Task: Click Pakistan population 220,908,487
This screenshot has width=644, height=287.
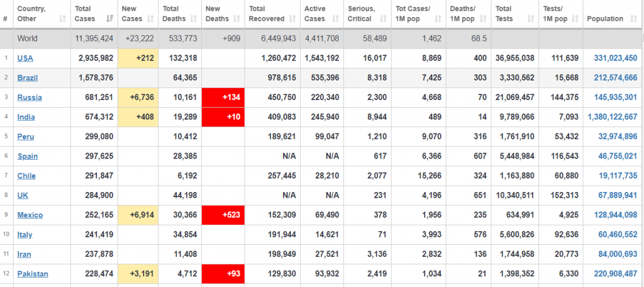Action: 616,274
